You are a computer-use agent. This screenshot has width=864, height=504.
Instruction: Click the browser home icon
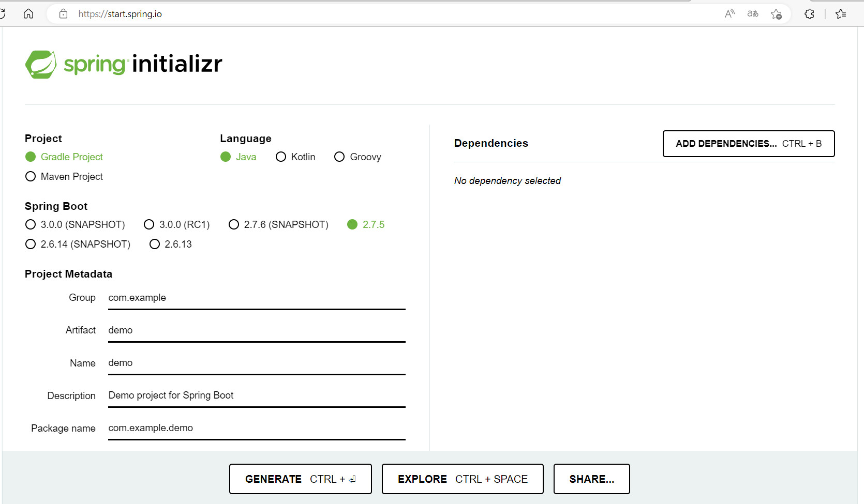coord(28,14)
